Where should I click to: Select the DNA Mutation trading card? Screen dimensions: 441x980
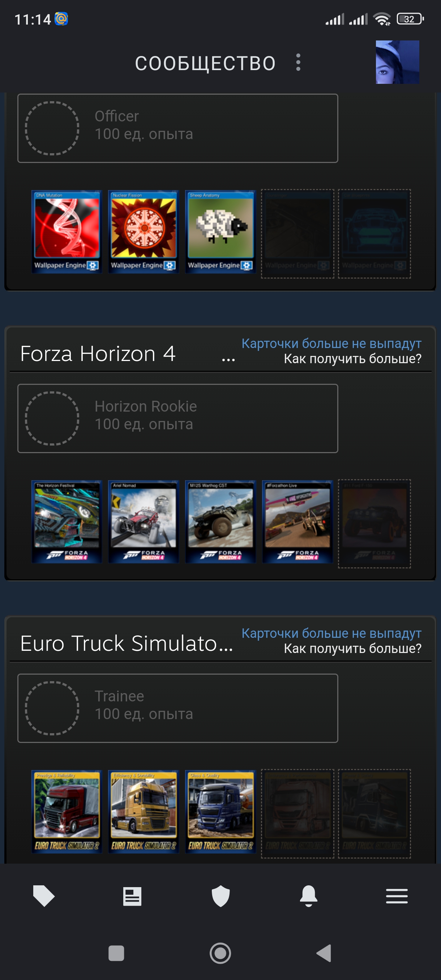[67, 232]
